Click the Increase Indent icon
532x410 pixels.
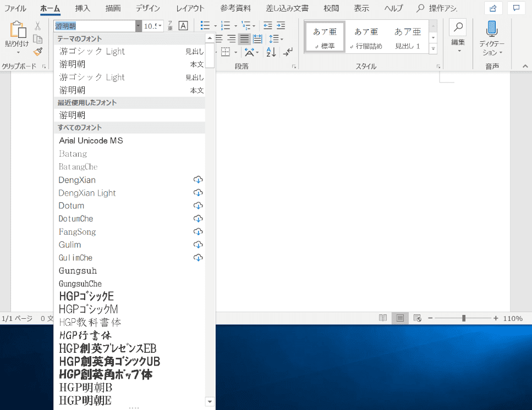(281, 25)
